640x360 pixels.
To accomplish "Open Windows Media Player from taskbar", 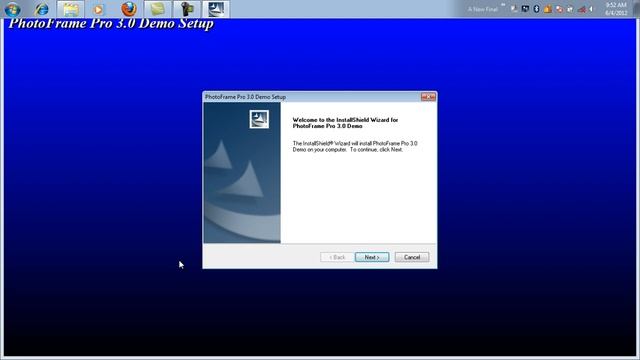I will coord(98,9).
